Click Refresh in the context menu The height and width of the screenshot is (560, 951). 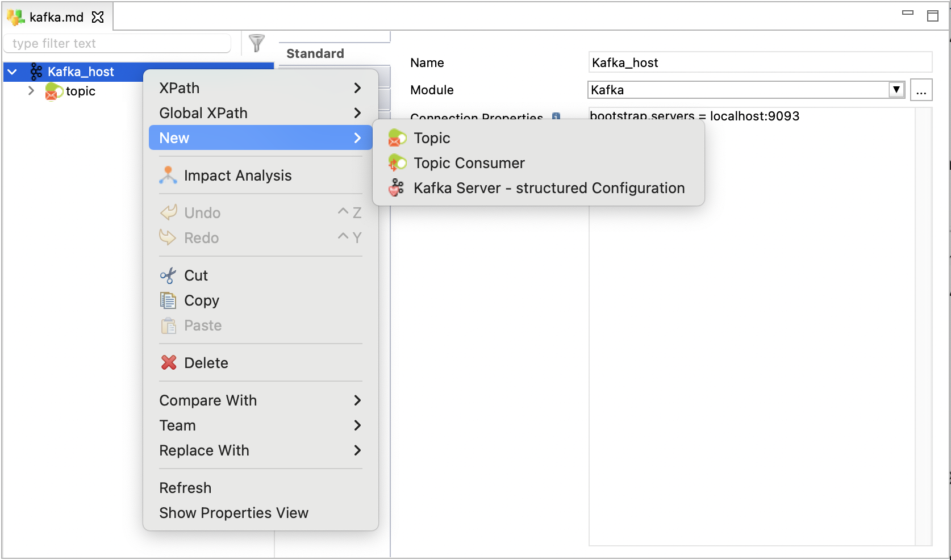[185, 487]
